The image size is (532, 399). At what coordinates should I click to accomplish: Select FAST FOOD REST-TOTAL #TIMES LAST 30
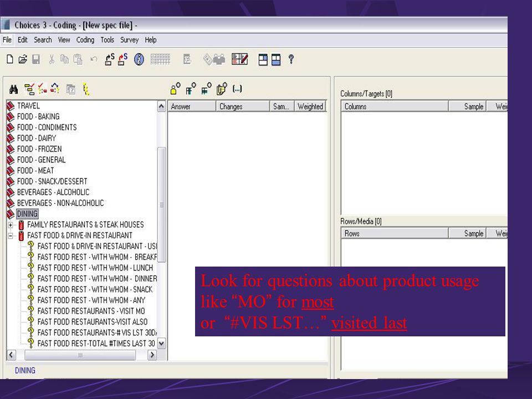coord(96,344)
